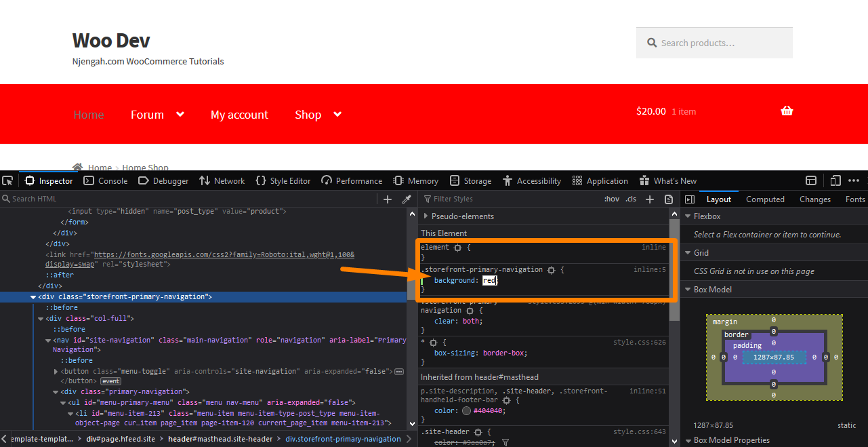868x447 pixels.
Task: Click filter funnel icon beside overridden color
Action: tap(505, 442)
